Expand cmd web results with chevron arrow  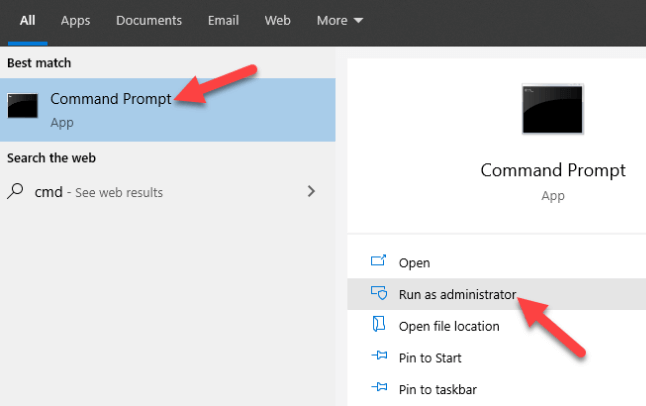(x=311, y=191)
